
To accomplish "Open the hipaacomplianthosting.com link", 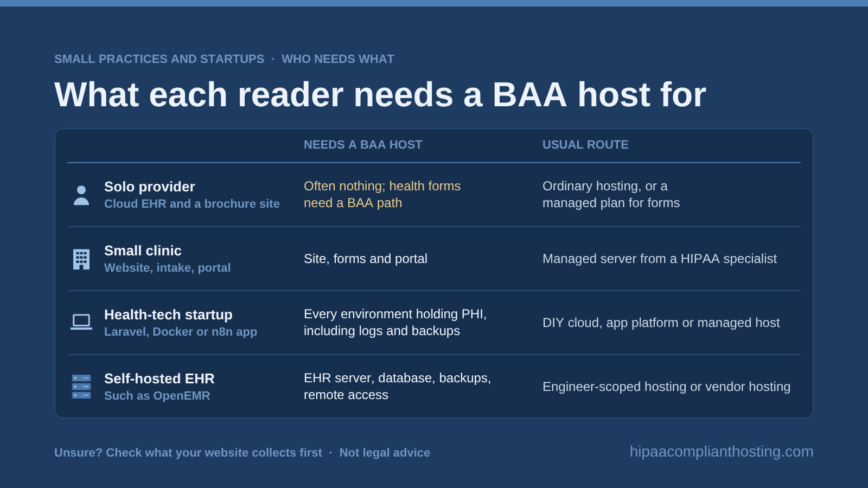I will click(x=722, y=452).
